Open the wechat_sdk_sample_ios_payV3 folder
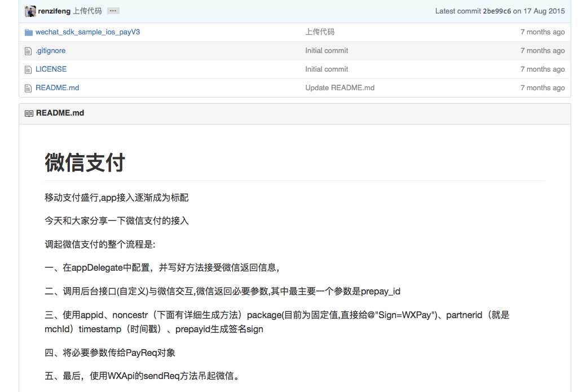The height and width of the screenshot is (392, 587). pos(87,32)
